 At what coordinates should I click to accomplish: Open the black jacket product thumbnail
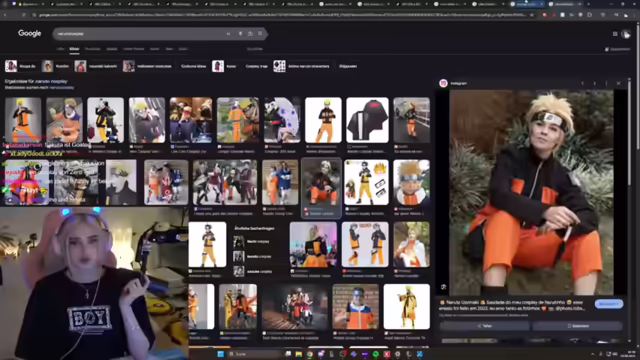[367, 120]
